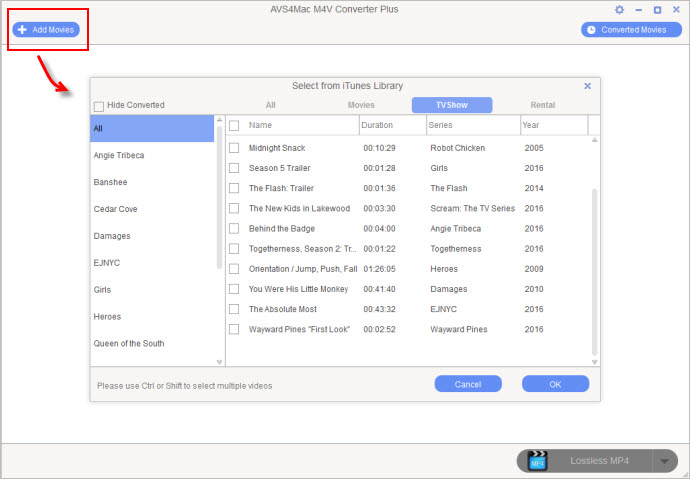Viewport: 690px width, 479px height.
Task: Switch to the Movies tab
Action: tap(361, 105)
